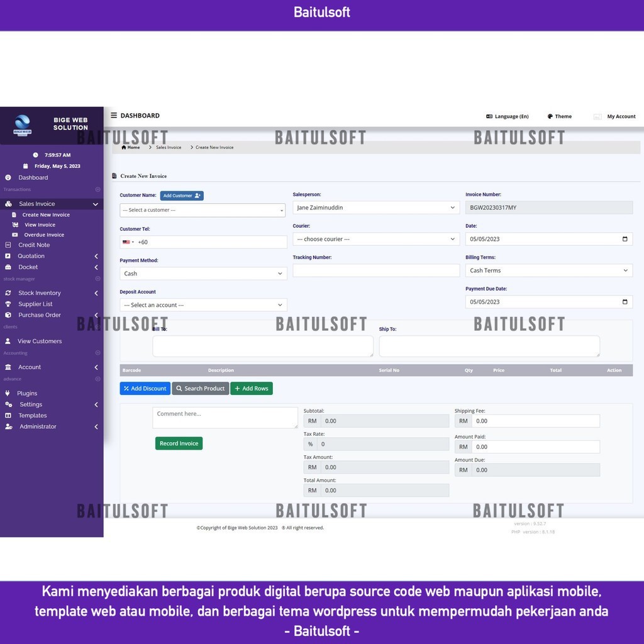Open the Billing Terms dropdown
Image resolution: width=644 pixels, height=644 pixels.
(548, 270)
